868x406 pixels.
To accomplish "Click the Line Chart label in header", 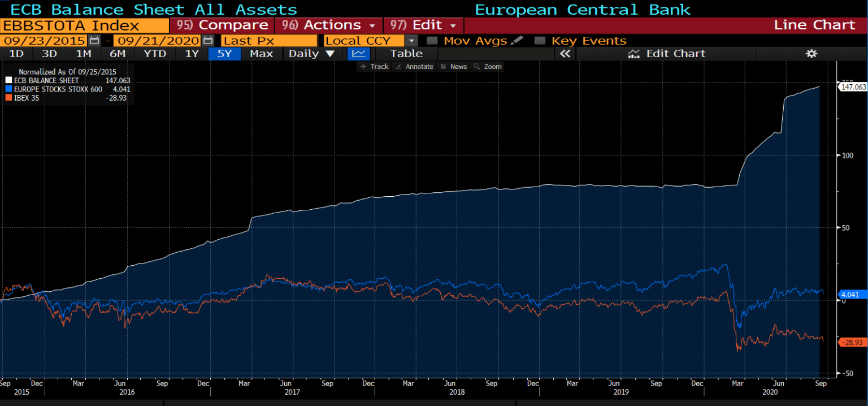I will (814, 25).
